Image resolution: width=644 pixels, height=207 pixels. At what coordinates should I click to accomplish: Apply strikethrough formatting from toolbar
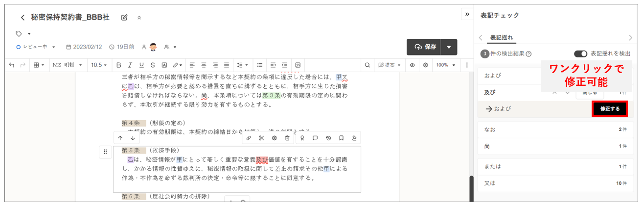pyautogui.click(x=153, y=65)
